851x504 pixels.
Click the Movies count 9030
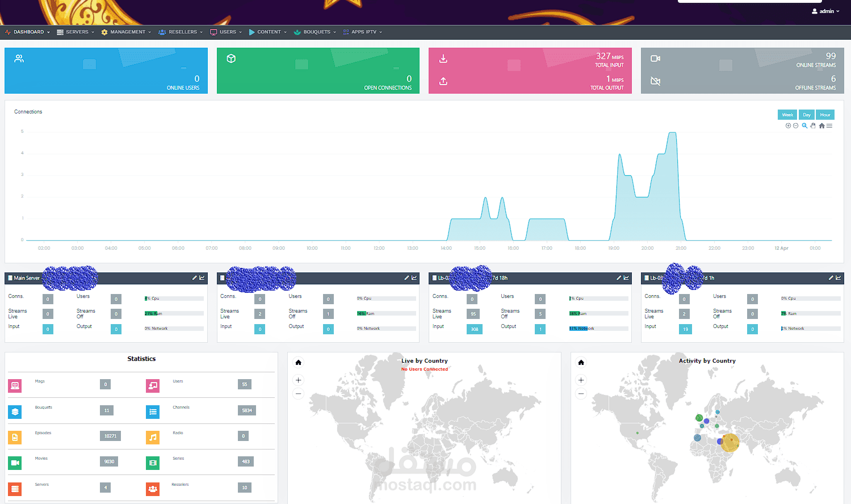(109, 461)
